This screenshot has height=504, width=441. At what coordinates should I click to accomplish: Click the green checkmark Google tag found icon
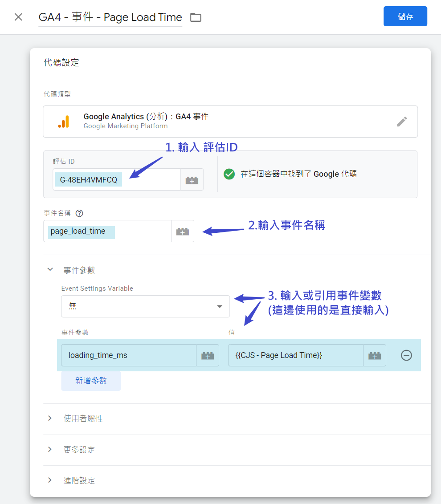(229, 174)
